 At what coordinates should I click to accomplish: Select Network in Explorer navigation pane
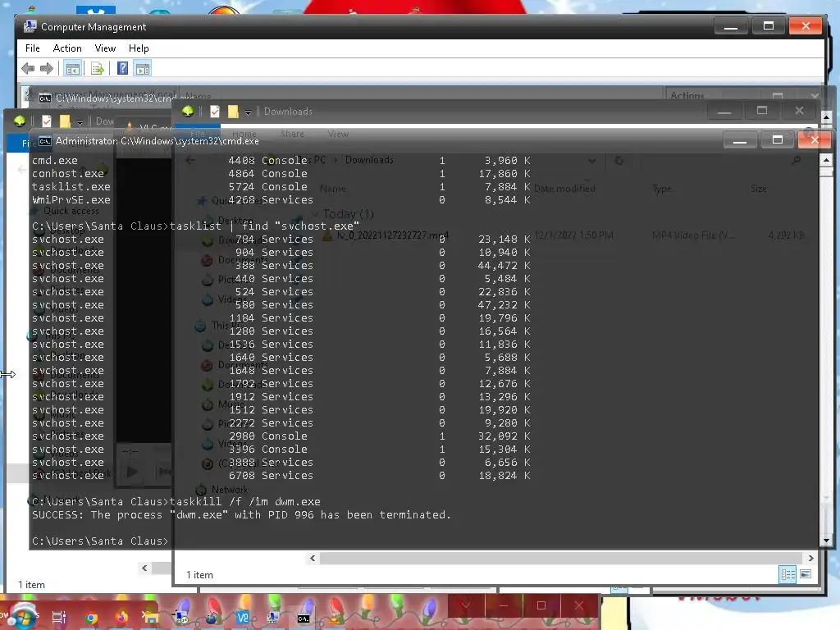point(230,490)
